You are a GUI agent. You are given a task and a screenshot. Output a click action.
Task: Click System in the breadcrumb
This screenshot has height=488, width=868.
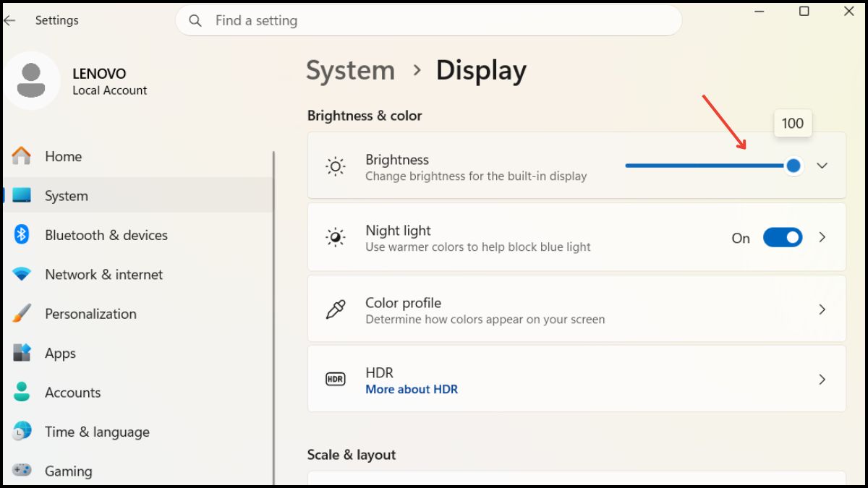[350, 70]
